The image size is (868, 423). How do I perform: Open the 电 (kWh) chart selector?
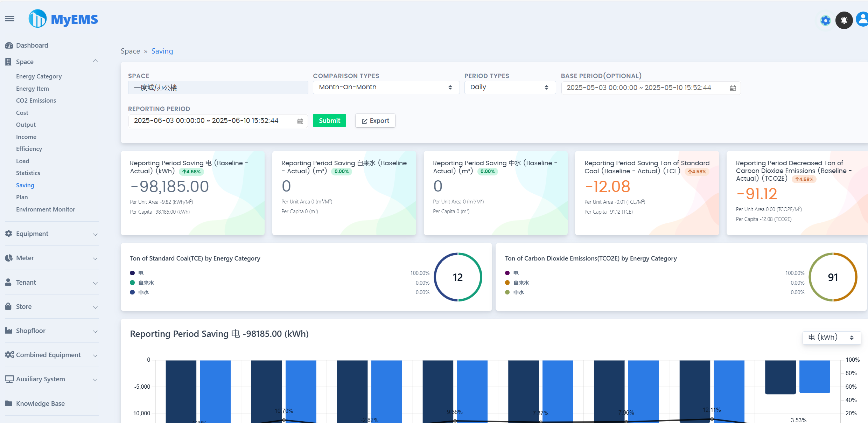pyautogui.click(x=831, y=338)
